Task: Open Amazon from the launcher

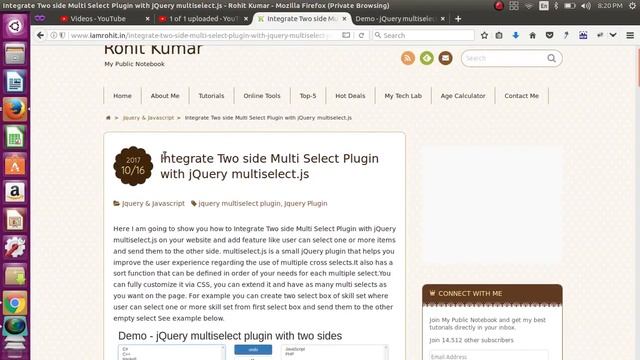Action: [x=15, y=192]
